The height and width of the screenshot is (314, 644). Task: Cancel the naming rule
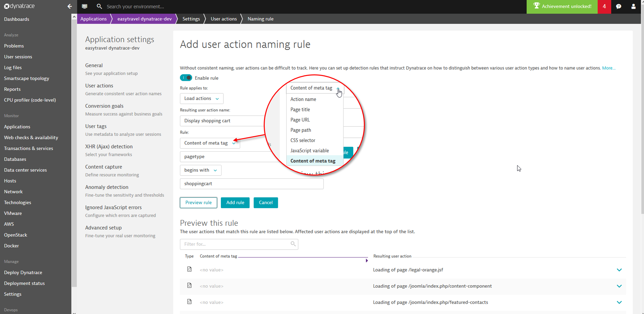pos(266,203)
